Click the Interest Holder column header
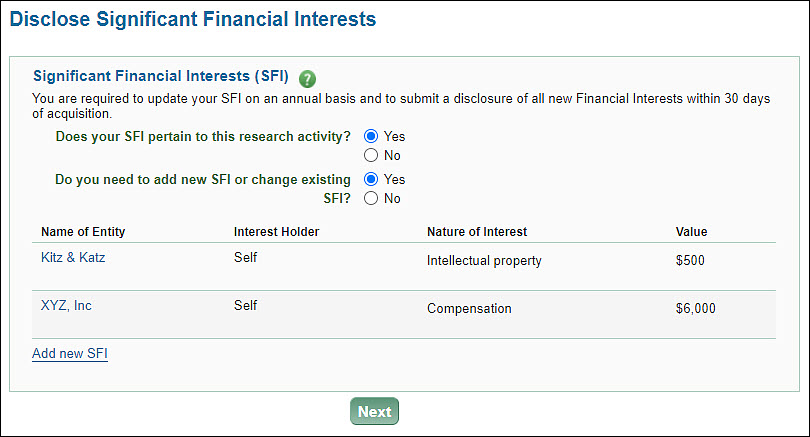Screen dimensions: 810x437 [276, 232]
